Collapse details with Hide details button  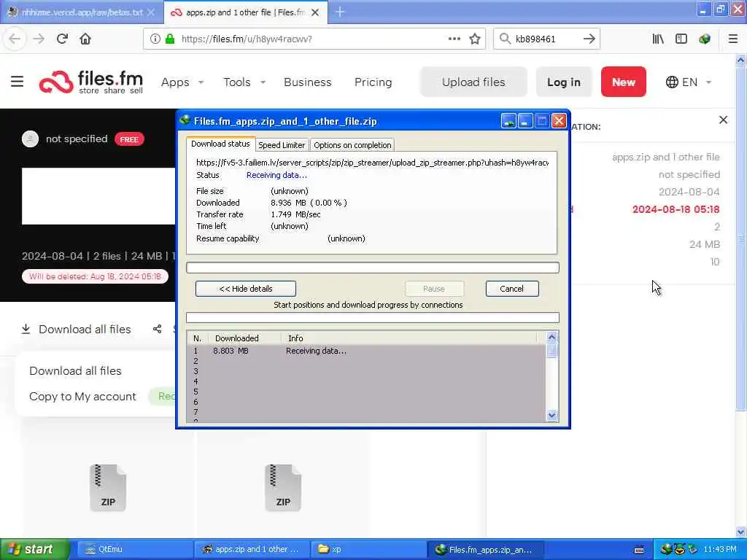245,289
